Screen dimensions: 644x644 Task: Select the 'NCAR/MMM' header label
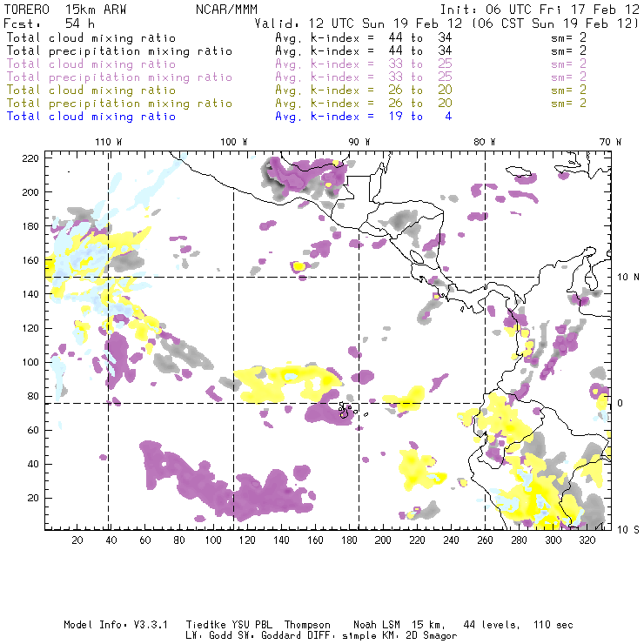pos(226,10)
